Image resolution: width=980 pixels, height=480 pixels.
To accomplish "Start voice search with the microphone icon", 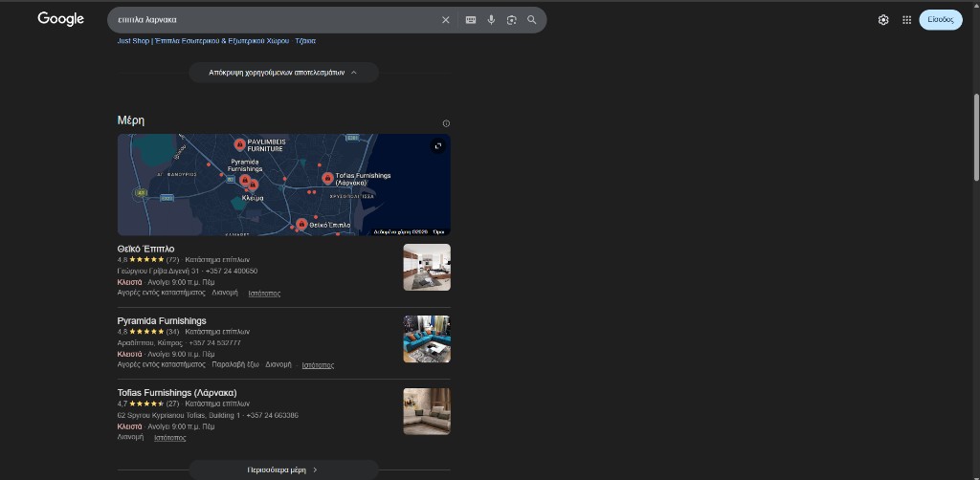I will [491, 20].
